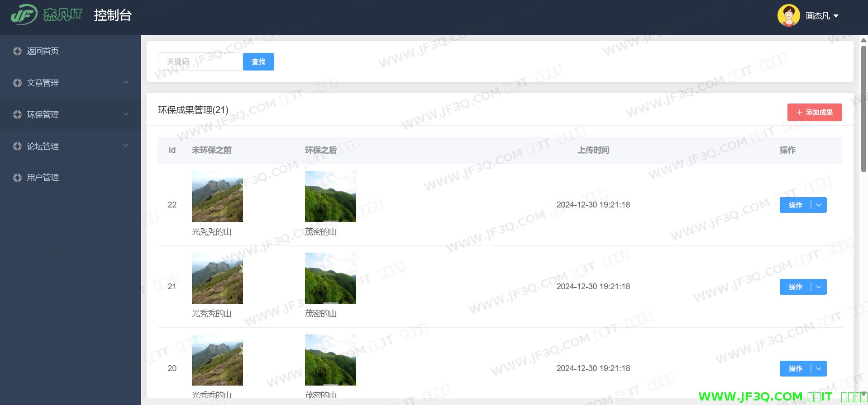Click the 返回首页 sidebar icon

click(x=17, y=51)
